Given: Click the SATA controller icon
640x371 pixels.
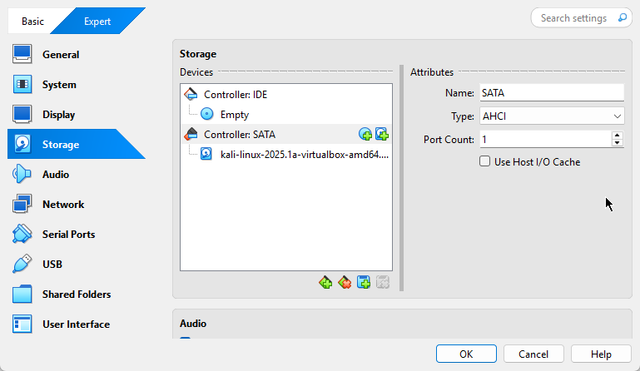Looking at the screenshot, I should pos(191,134).
